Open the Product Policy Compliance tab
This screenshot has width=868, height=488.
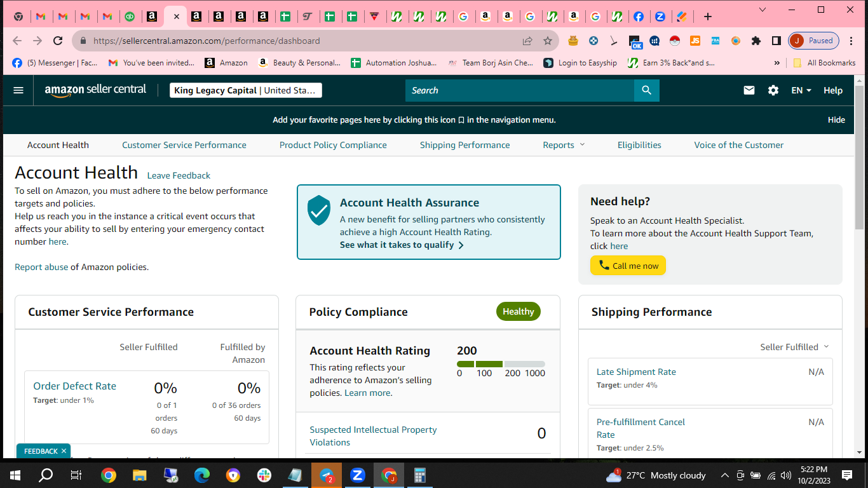pyautogui.click(x=333, y=145)
